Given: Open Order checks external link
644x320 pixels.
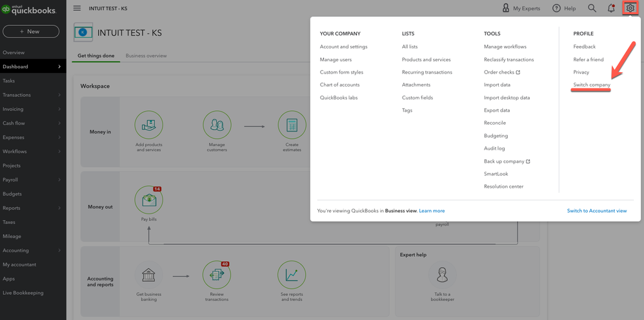Looking at the screenshot, I should (502, 72).
